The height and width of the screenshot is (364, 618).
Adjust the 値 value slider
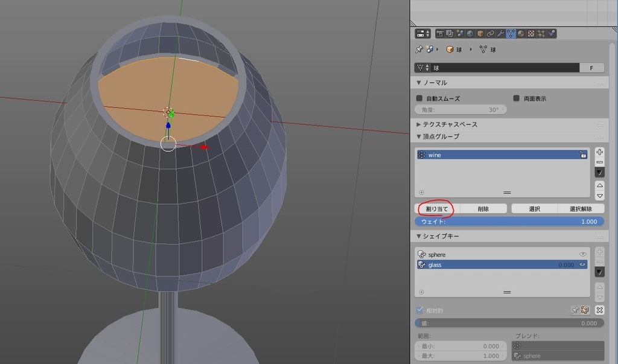click(509, 323)
